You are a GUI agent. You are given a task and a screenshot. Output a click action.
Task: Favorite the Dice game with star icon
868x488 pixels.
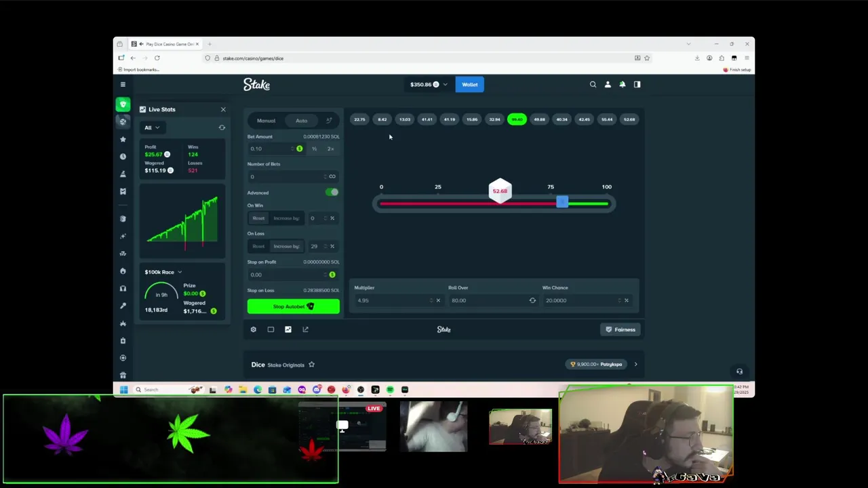(311, 365)
